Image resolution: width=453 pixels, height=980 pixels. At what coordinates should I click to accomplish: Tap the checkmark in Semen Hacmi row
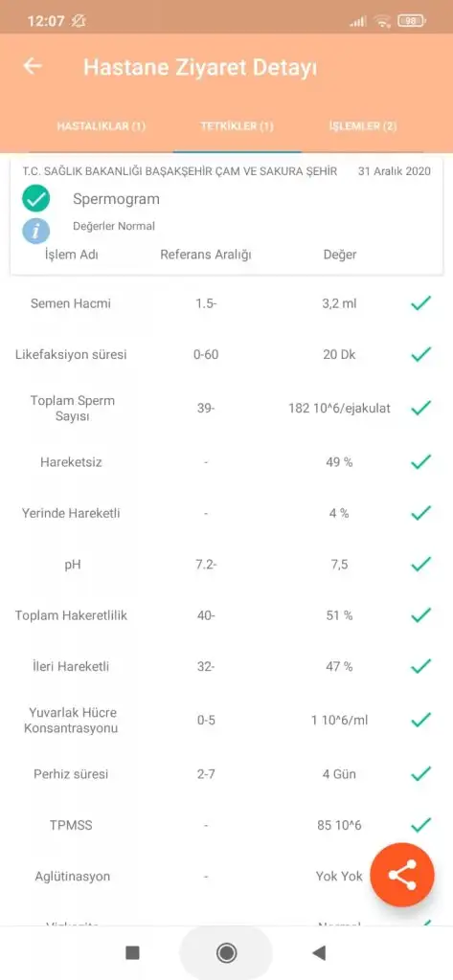(421, 303)
